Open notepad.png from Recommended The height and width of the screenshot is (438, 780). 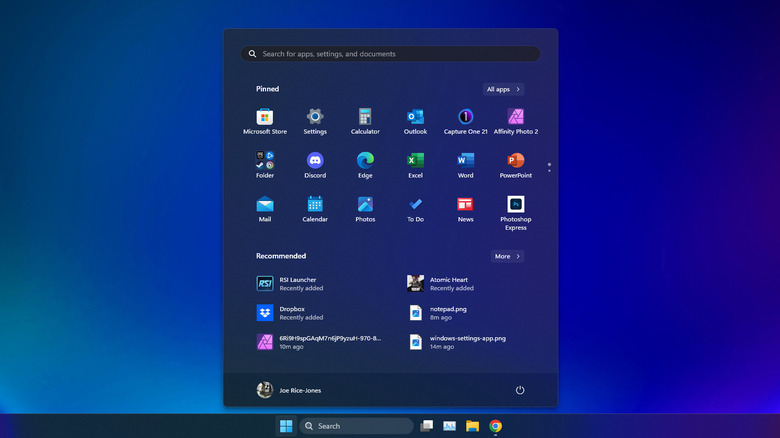448,313
